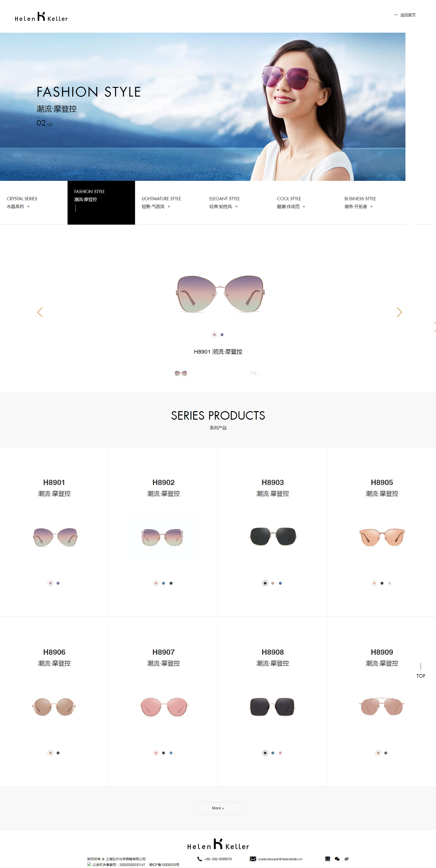This screenshot has height=868, width=436.
Task: Expand the BUSINESS STYLE plus sign
Action: pyautogui.click(x=371, y=207)
